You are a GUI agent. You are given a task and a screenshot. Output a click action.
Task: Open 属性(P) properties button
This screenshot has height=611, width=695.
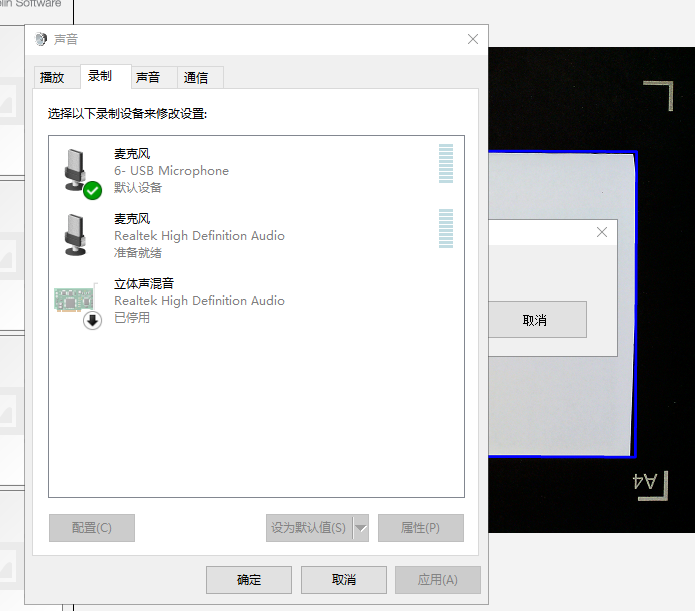[421, 528]
